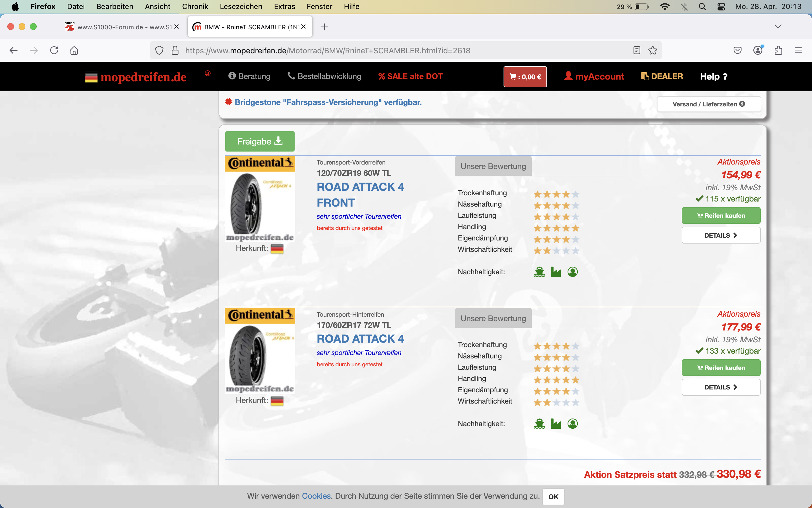Open the ROAD ATTACK 4 FRONT thumbnail
The image size is (812, 508).
[260, 199]
